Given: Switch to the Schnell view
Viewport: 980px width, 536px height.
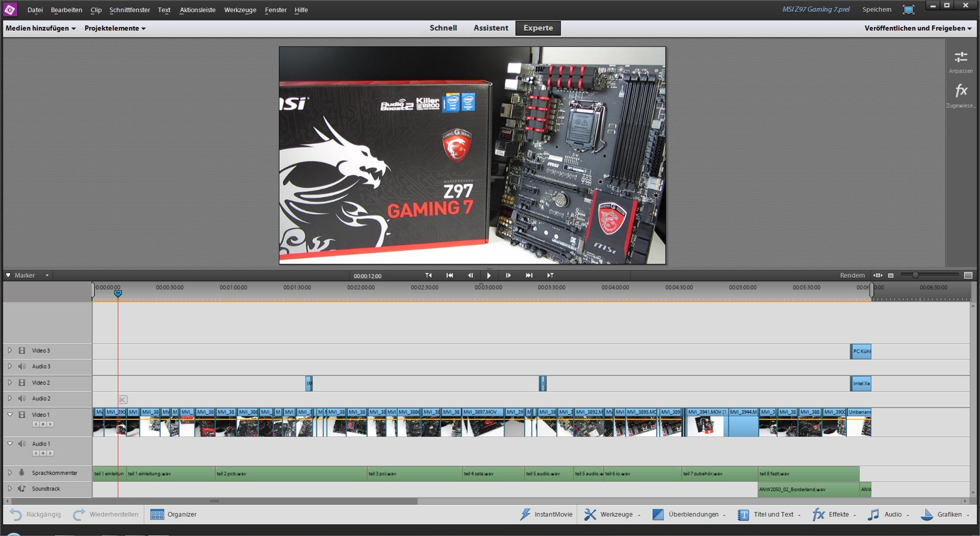Looking at the screenshot, I should pos(443,28).
